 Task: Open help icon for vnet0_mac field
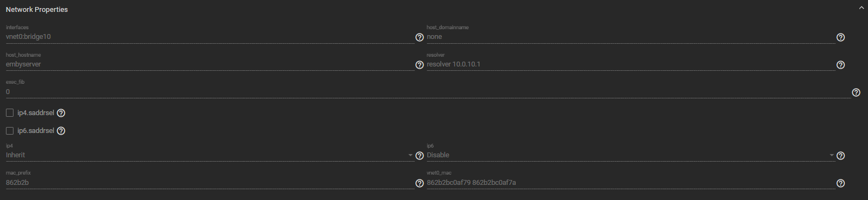click(x=840, y=183)
